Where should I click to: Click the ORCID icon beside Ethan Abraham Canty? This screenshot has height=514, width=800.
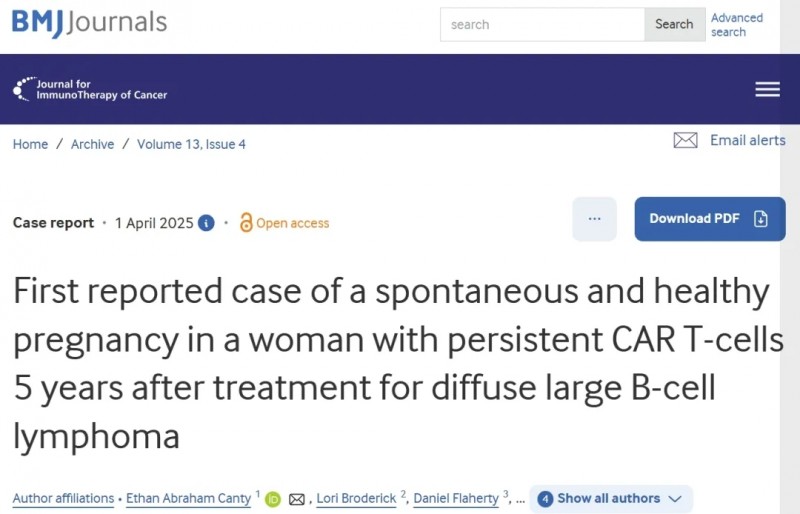tap(273, 499)
